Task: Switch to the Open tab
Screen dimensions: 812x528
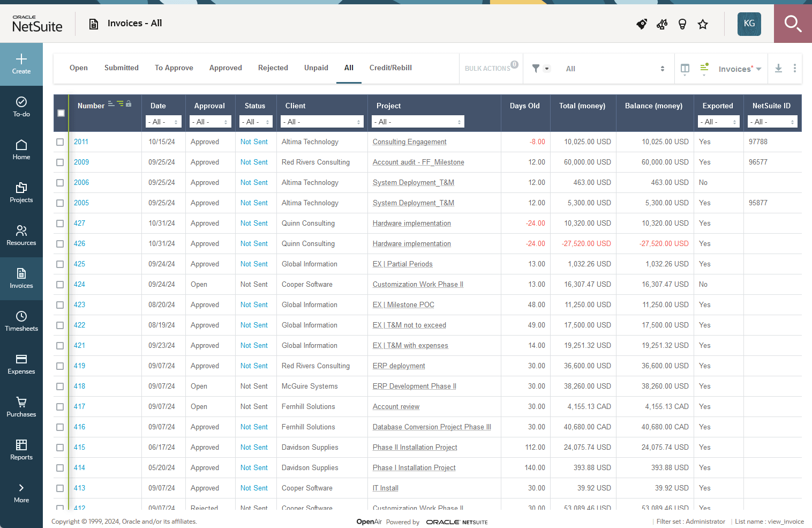Action: (79, 68)
